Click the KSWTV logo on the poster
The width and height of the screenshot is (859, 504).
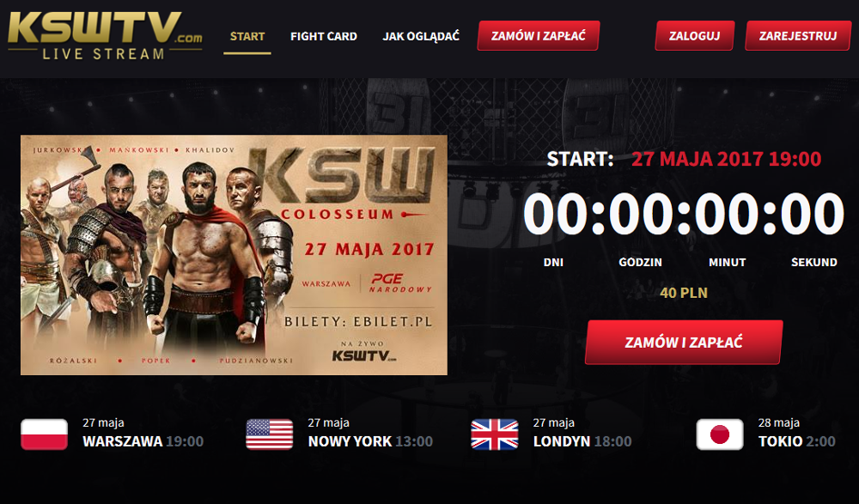363,355
